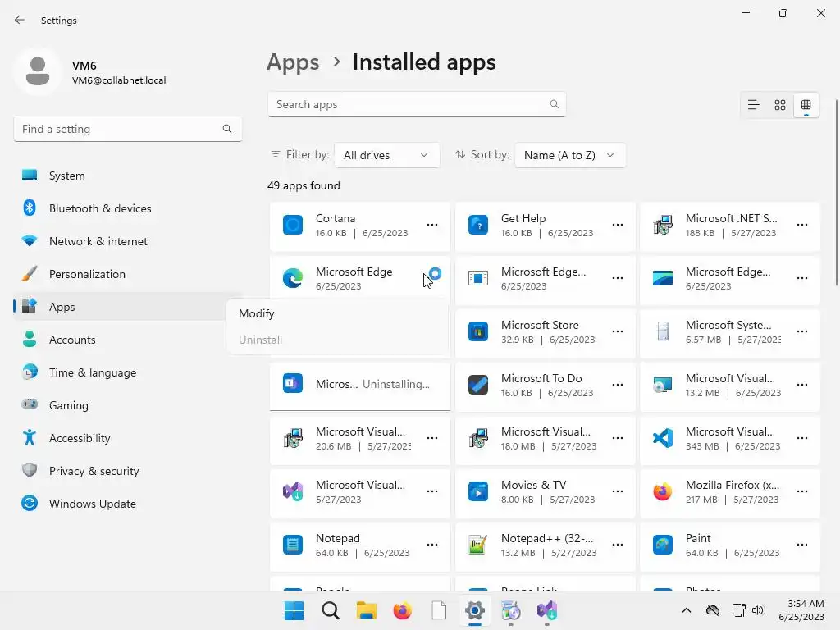Image resolution: width=840 pixels, height=630 pixels.
Task: Click the Apps breadcrumb link
Action: click(293, 62)
